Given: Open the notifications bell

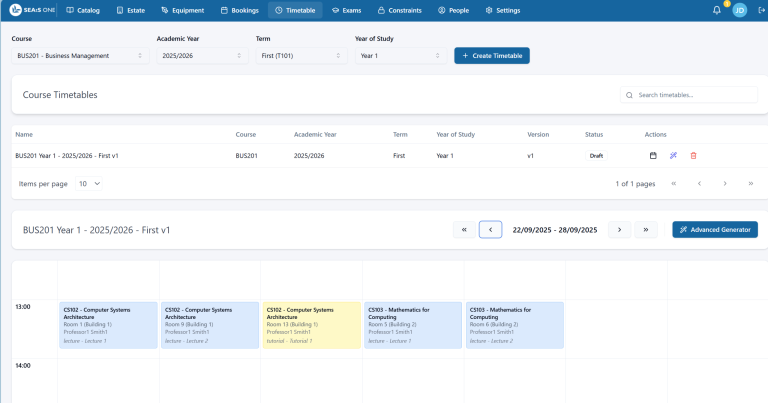Looking at the screenshot, I should point(716,10).
